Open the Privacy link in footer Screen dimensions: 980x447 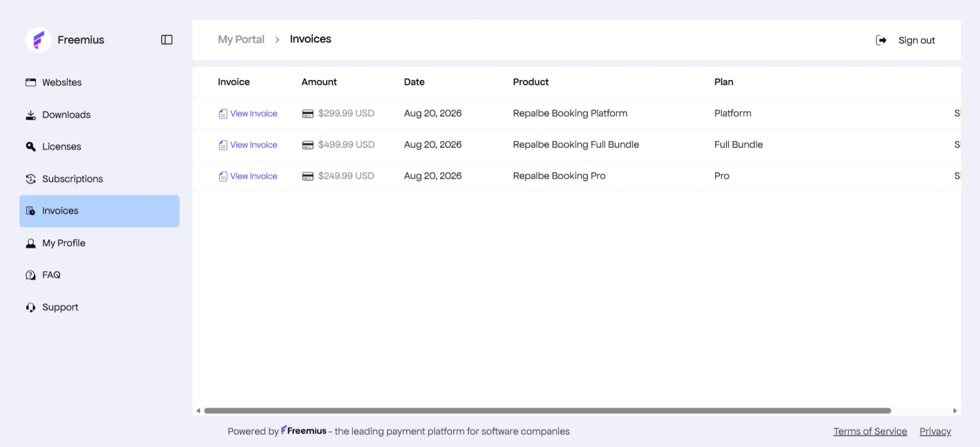tap(935, 431)
